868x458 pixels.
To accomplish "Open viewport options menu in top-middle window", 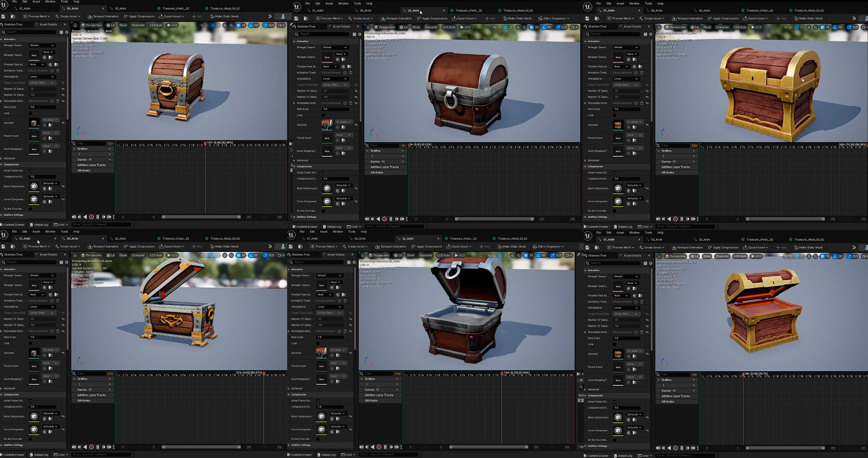I will coord(369,27).
